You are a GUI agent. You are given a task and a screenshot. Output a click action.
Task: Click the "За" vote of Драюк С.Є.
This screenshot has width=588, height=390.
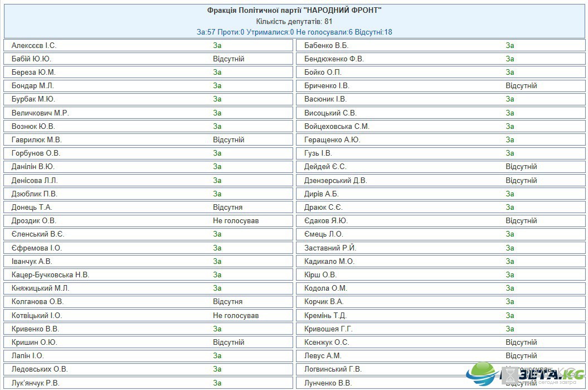click(509, 207)
